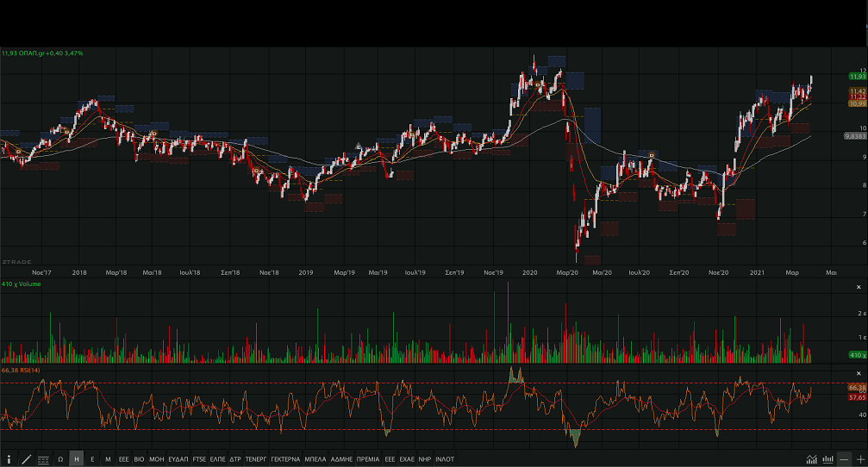Open the indicators chart icon

coord(812,459)
